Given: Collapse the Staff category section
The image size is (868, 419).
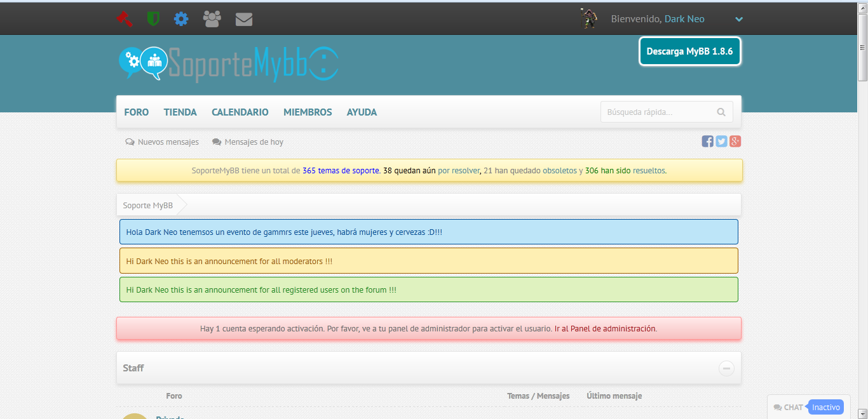Looking at the screenshot, I should coord(726,368).
